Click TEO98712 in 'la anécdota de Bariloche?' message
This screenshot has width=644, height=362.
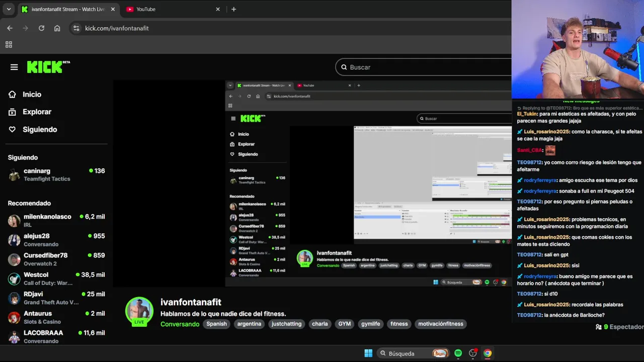tap(529, 315)
